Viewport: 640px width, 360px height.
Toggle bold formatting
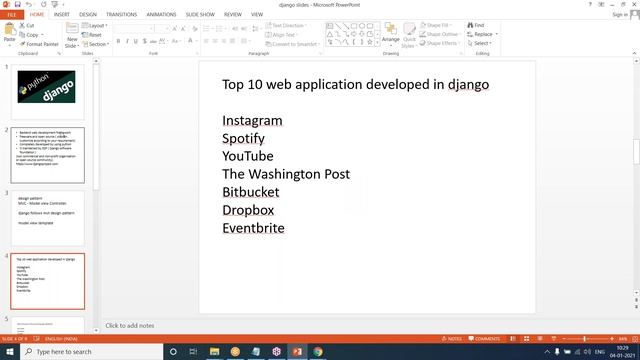pos(118,41)
